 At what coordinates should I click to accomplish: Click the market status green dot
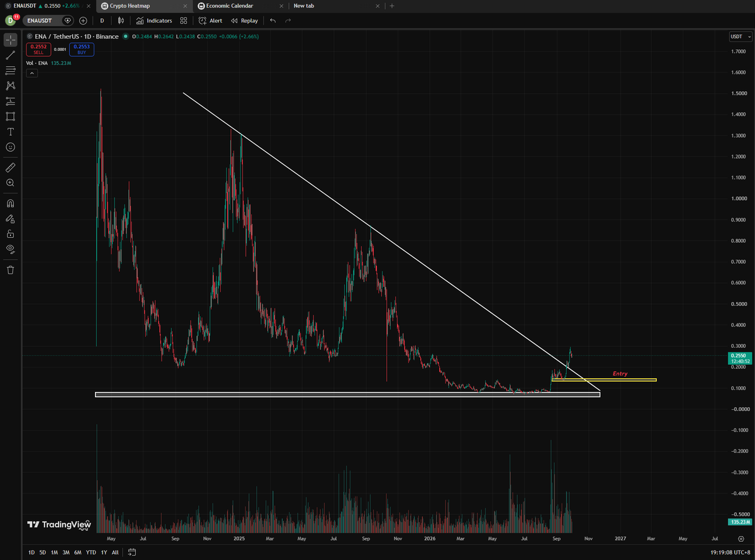(x=126, y=36)
